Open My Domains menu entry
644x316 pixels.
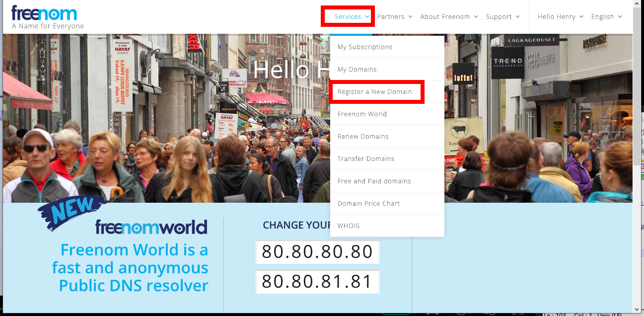(x=387, y=69)
